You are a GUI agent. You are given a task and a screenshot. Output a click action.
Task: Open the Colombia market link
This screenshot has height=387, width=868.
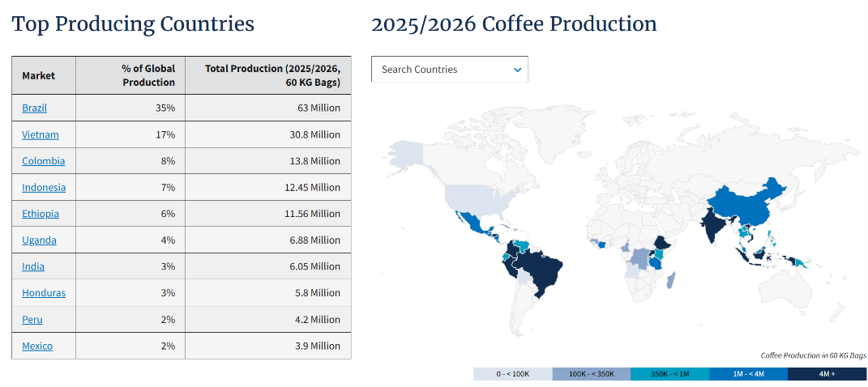43,161
